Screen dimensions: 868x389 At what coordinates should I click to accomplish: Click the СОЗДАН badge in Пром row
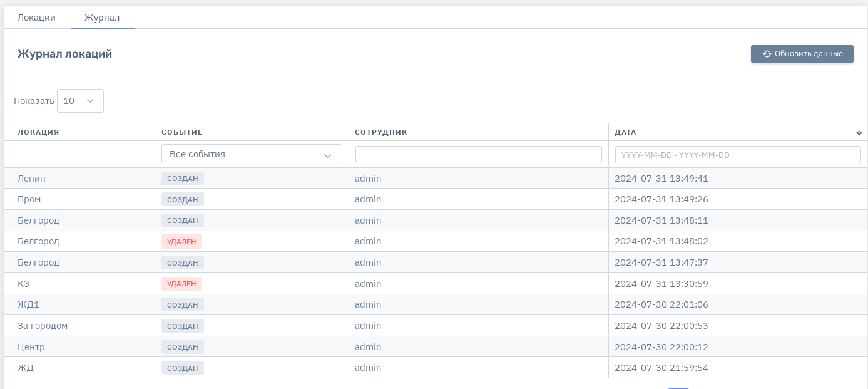click(182, 199)
